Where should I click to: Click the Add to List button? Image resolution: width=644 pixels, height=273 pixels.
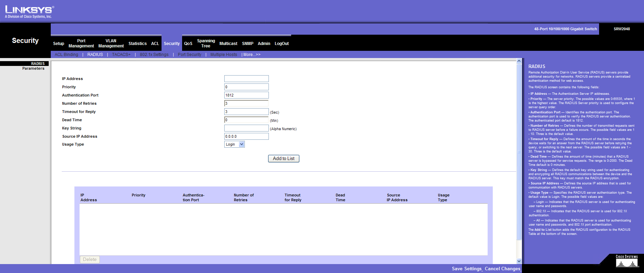(284, 159)
